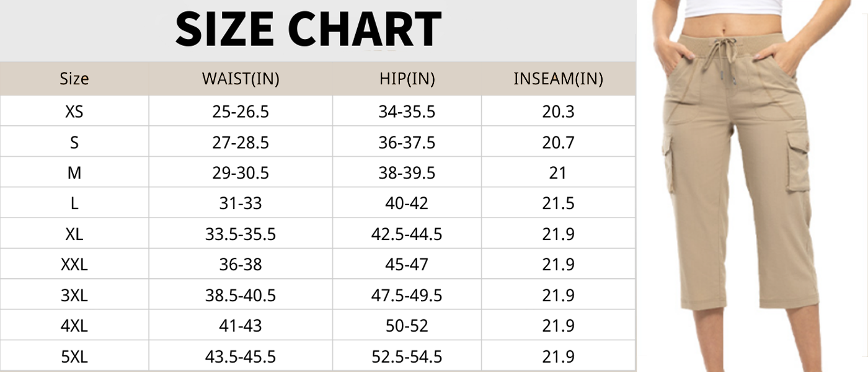The height and width of the screenshot is (372, 868).
Task: Click the M inseam value 21
Action: [x=558, y=173]
